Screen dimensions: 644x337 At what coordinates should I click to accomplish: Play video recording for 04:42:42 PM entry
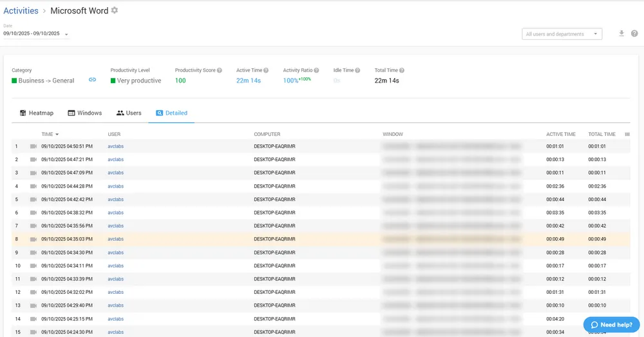pyautogui.click(x=33, y=199)
